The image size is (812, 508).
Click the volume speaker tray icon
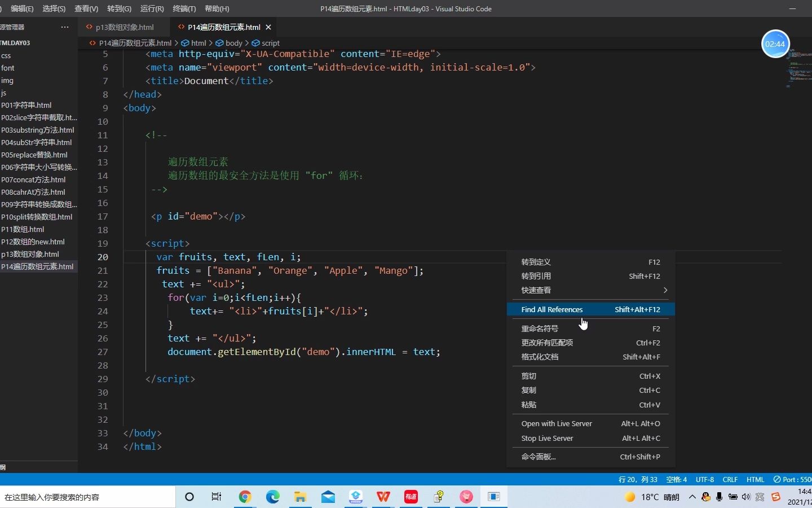click(746, 497)
